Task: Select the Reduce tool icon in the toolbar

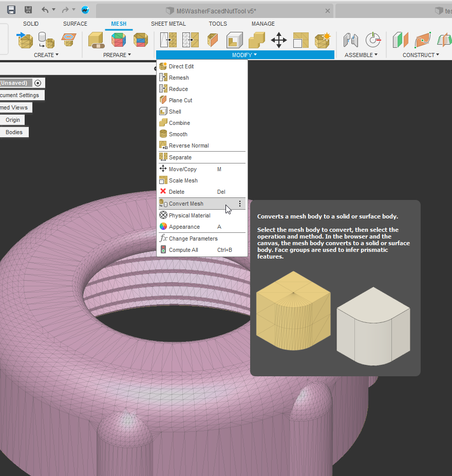Action: pos(190,40)
